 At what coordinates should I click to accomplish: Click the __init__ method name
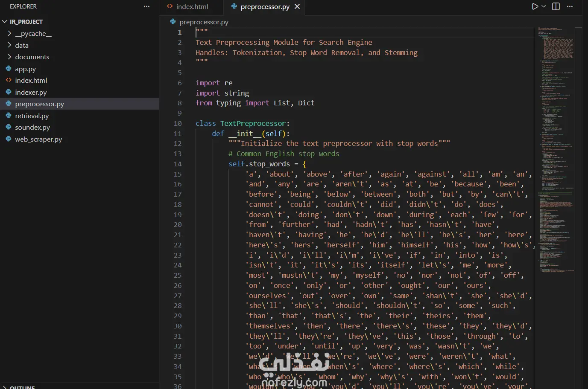coord(245,134)
